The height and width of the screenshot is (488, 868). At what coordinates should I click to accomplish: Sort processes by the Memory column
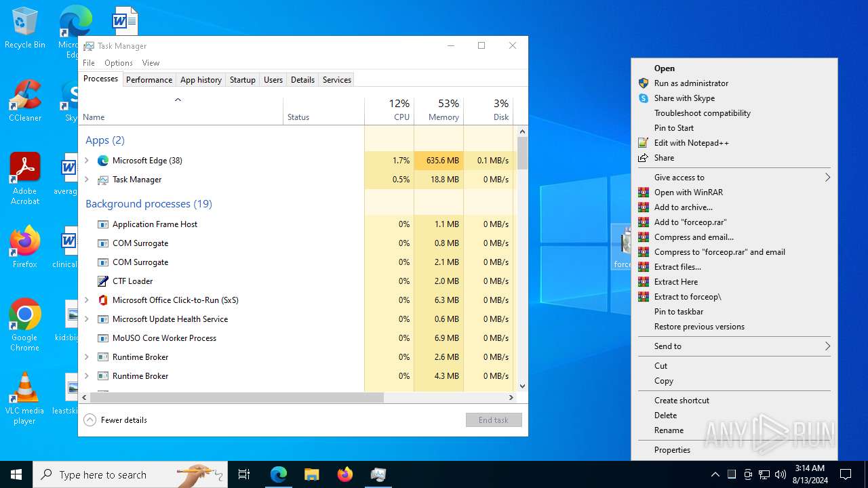point(439,110)
